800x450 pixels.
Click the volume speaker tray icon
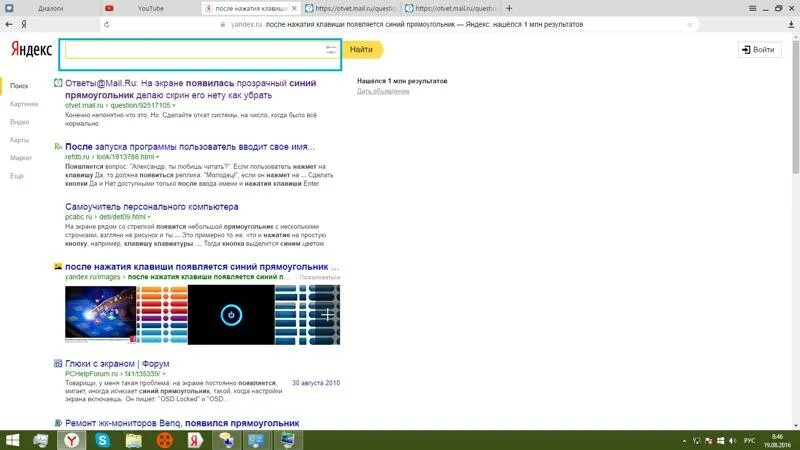click(733, 441)
